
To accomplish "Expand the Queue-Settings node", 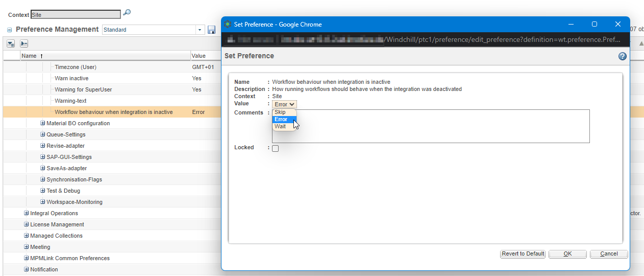I will pyautogui.click(x=43, y=134).
